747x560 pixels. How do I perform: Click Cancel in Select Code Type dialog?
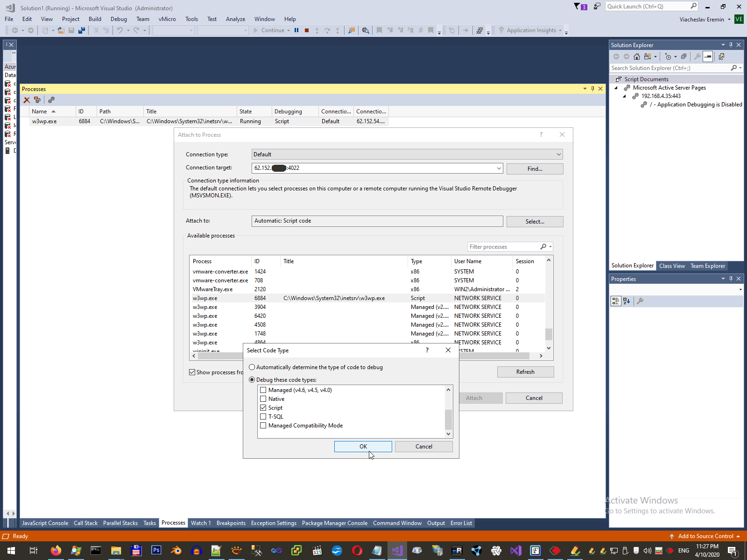(x=424, y=447)
